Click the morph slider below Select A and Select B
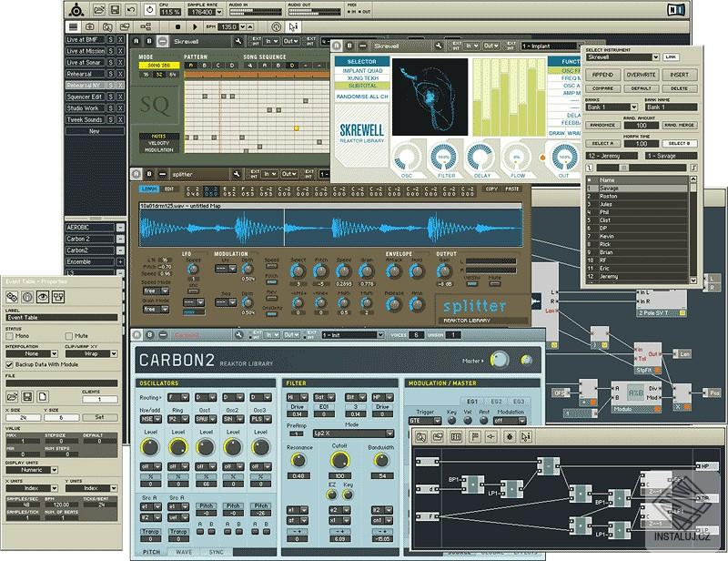This screenshot has height=561, width=728. 622,168
